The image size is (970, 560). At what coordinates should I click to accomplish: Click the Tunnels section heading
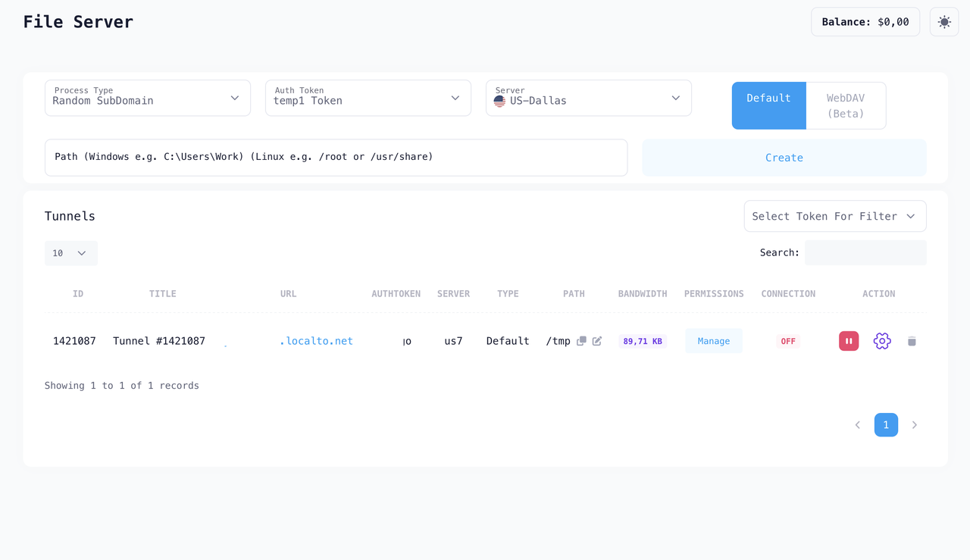70,216
